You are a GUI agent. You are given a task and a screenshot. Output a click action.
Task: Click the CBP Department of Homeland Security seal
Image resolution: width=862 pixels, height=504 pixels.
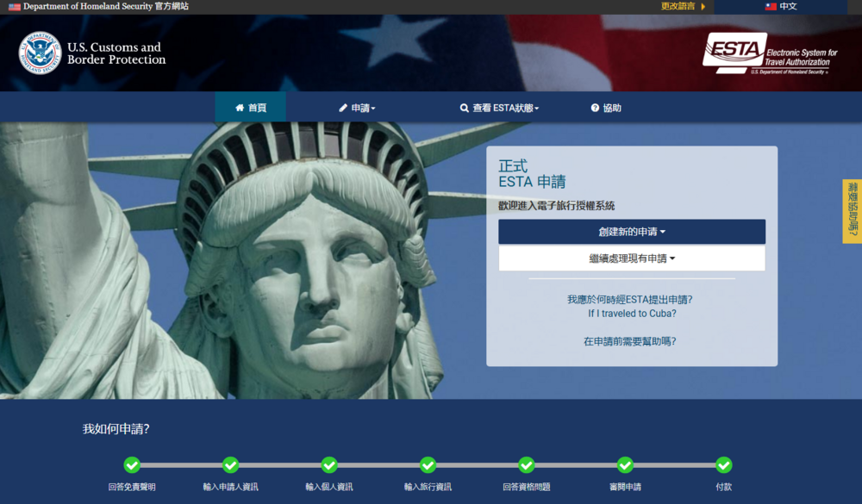[40, 53]
